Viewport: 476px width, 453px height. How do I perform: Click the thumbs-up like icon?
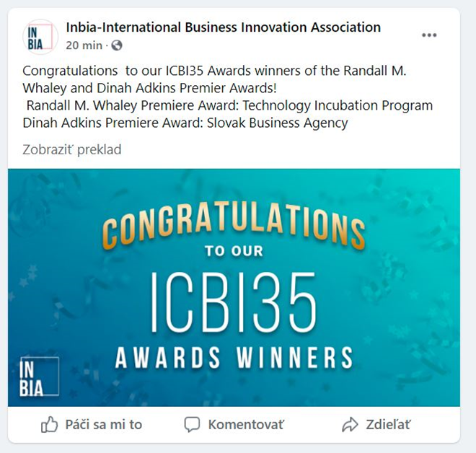(49, 425)
